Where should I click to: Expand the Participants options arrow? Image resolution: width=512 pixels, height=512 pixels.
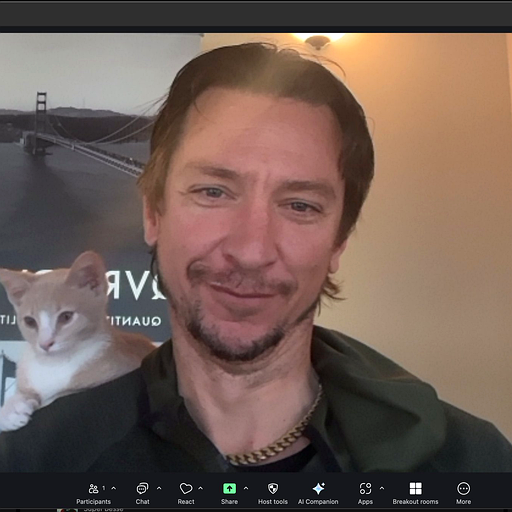(x=114, y=488)
